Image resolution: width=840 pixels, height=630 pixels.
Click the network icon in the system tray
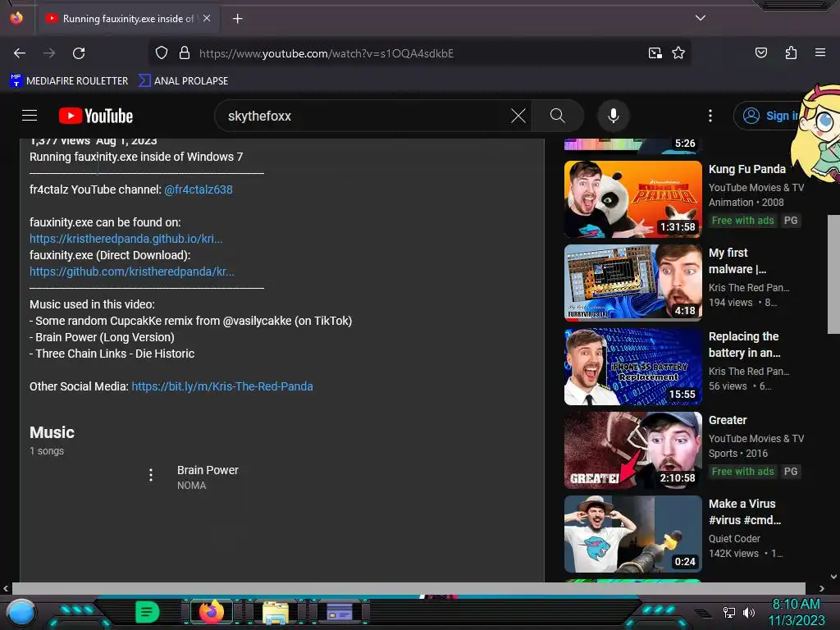click(x=728, y=612)
